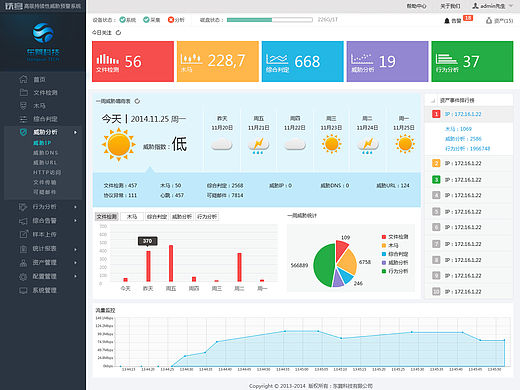Select HTTP访问 submenu item
The width and height of the screenshot is (520, 390).
(47, 172)
